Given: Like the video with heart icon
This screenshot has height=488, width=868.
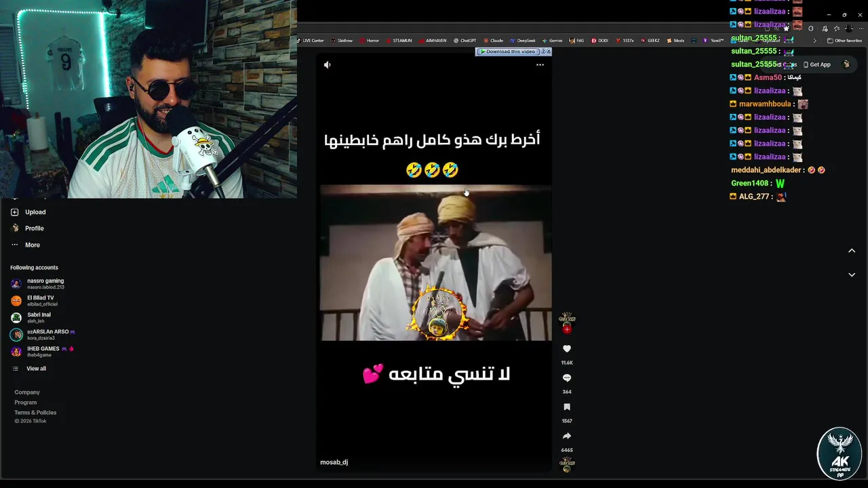Looking at the screenshot, I should pyautogui.click(x=567, y=348).
